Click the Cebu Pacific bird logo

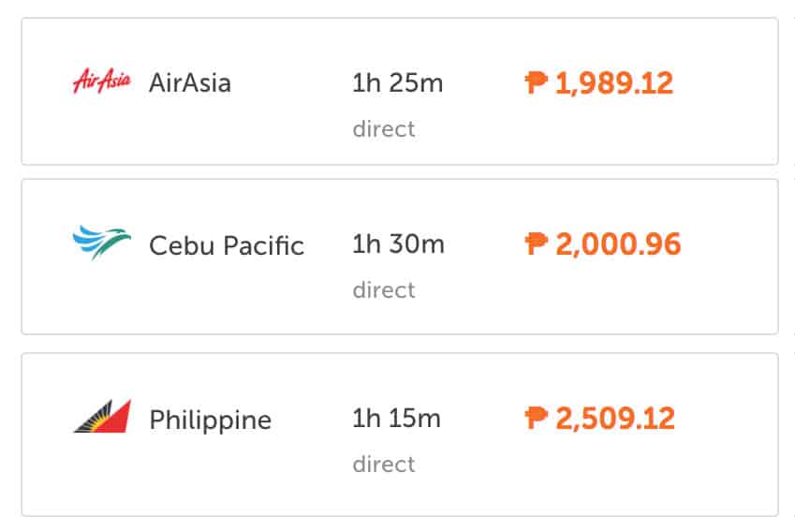101,243
